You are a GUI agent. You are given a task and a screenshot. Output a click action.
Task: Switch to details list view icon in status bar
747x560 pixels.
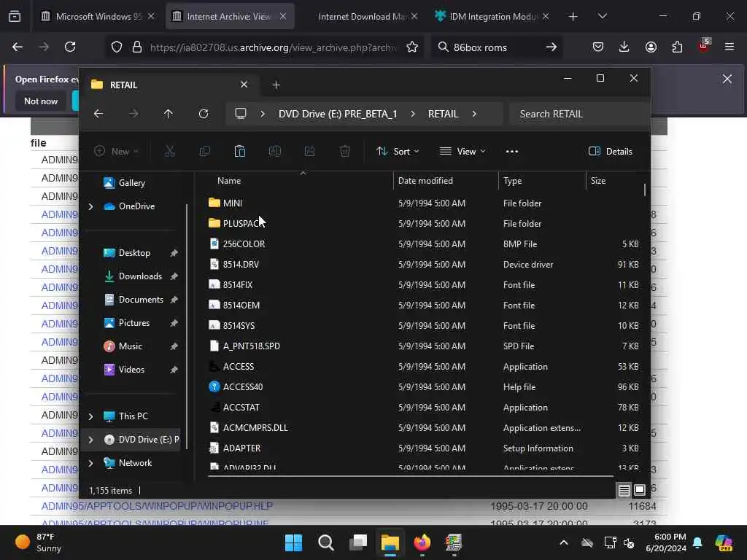624,490
